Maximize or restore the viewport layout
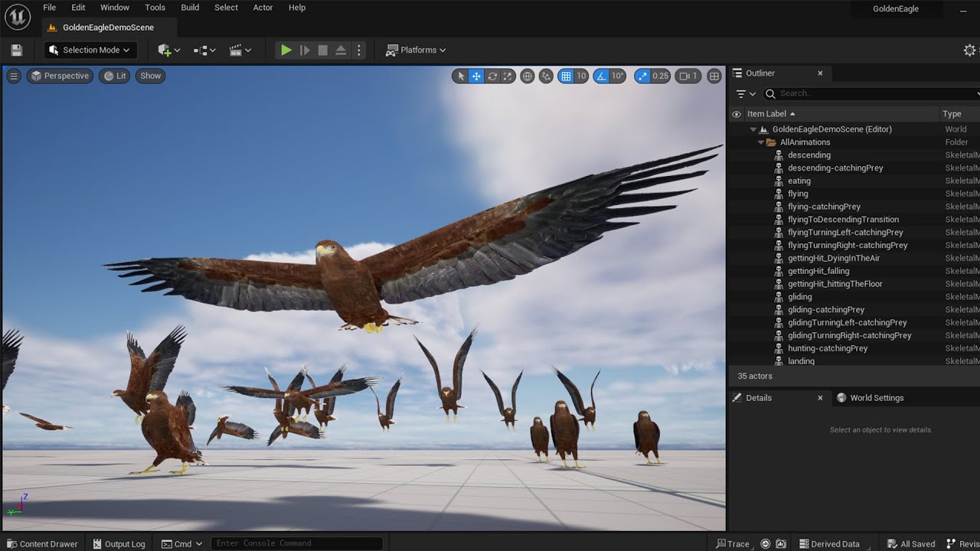The width and height of the screenshot is (980, 551). (714, 76)
